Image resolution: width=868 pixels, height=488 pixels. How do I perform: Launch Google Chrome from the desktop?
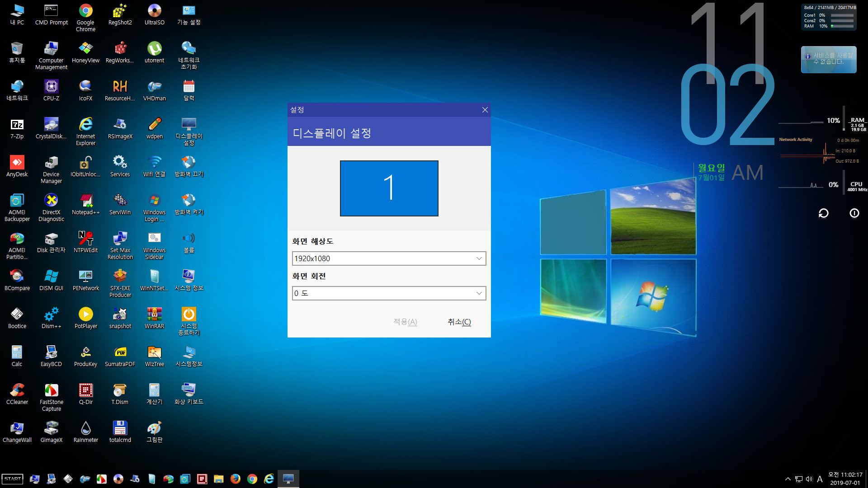[x=86, y=18]
